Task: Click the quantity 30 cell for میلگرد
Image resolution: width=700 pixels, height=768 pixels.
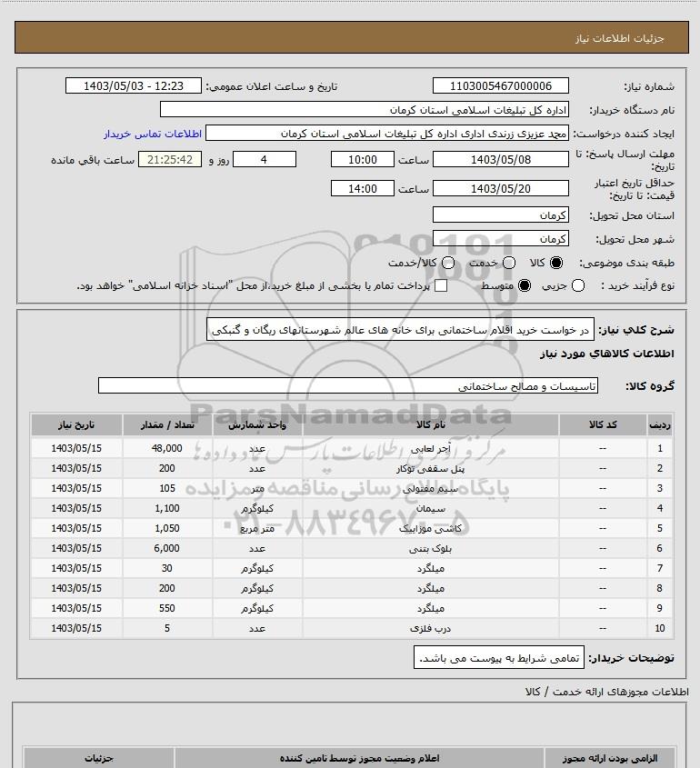Action: [x=167, y=568]
